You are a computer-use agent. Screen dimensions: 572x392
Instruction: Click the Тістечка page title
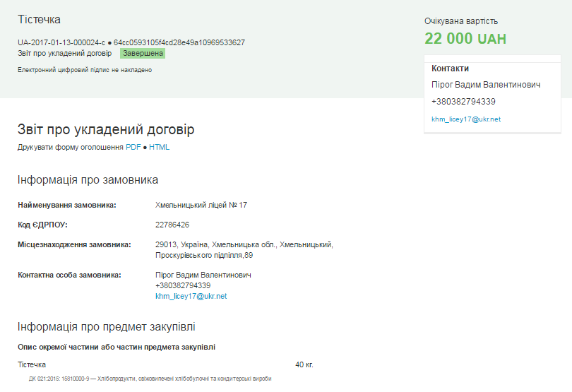click(x=39, y=19)
